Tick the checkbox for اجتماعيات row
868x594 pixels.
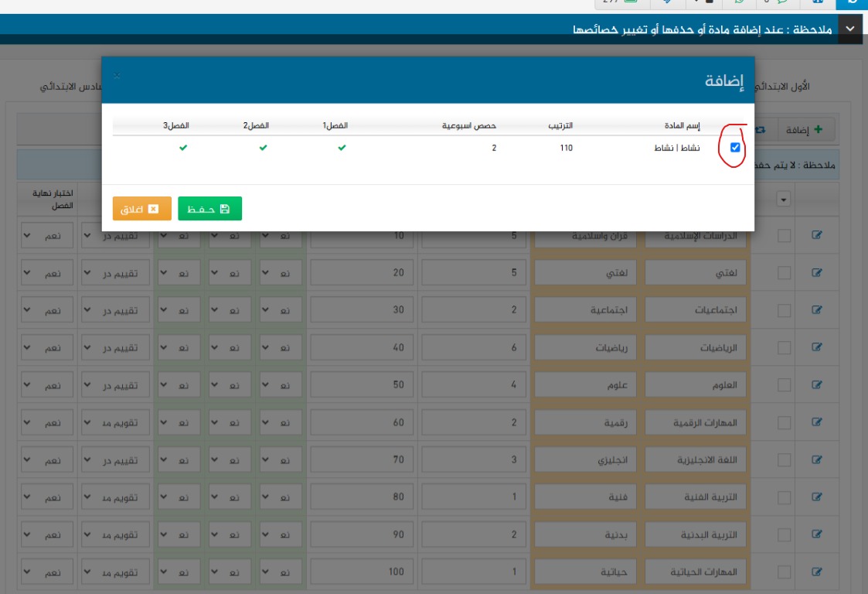(784, 310)
